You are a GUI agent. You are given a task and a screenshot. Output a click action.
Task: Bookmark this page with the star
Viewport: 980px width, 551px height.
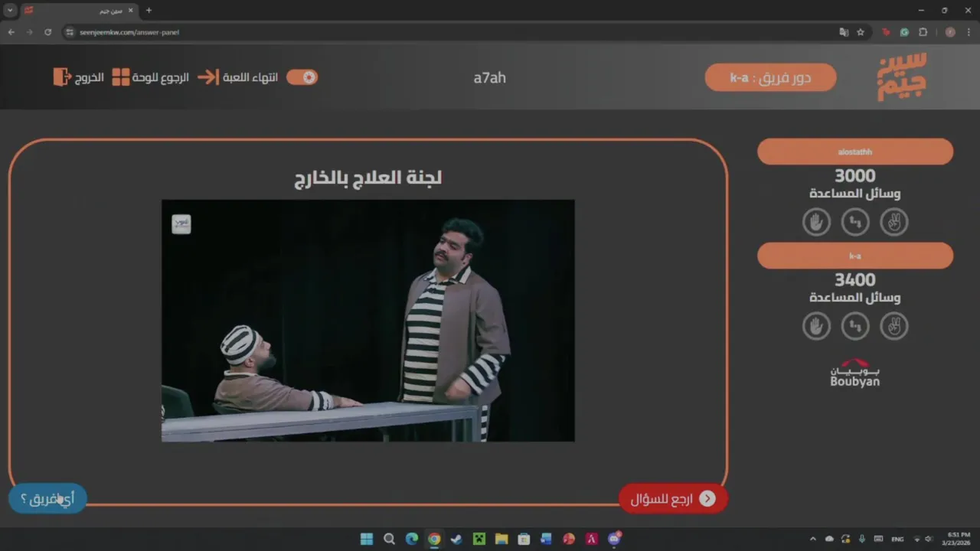coord(860,32)
